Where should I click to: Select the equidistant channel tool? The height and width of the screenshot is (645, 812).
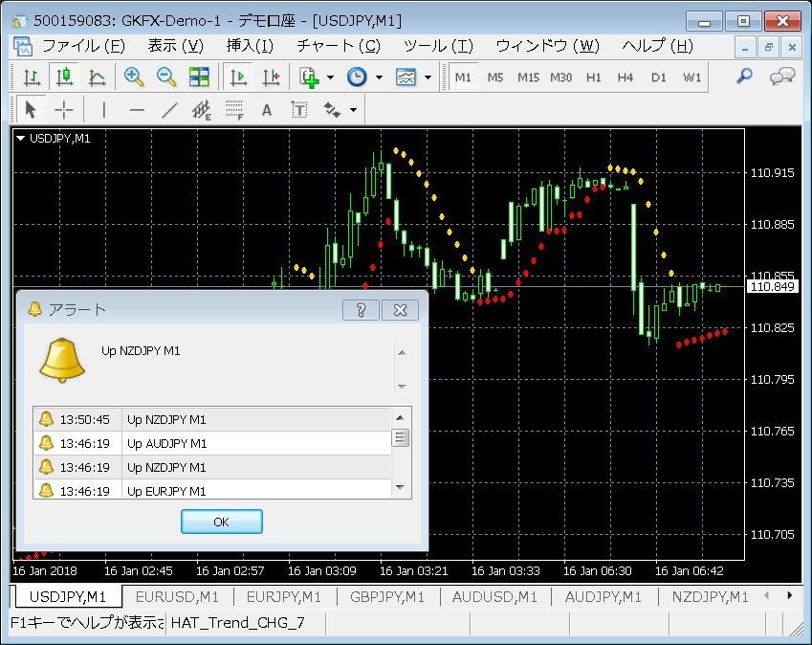point(202,110)
